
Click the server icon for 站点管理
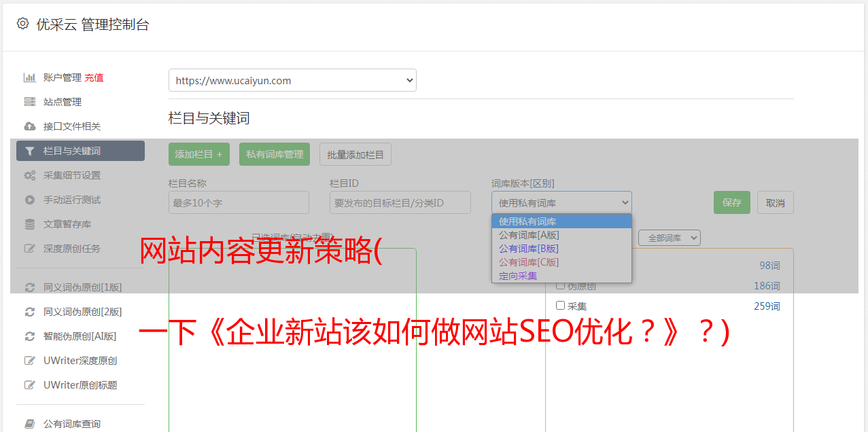[x=30, y=102]
